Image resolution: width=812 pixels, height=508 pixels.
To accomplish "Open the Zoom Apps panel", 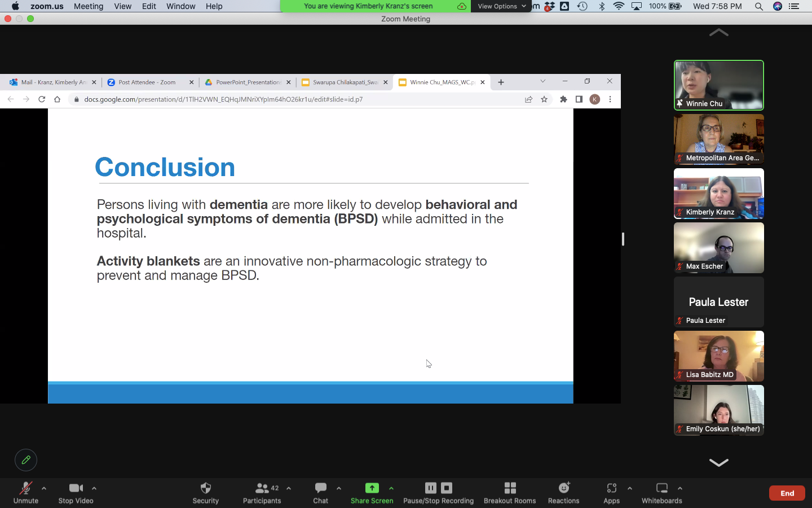I will coord(611,492).
